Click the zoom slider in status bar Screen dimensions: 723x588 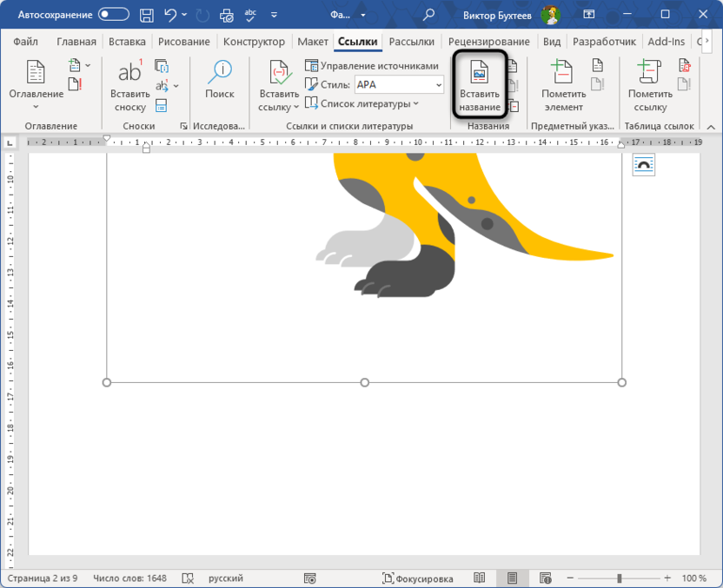point(619,578)
